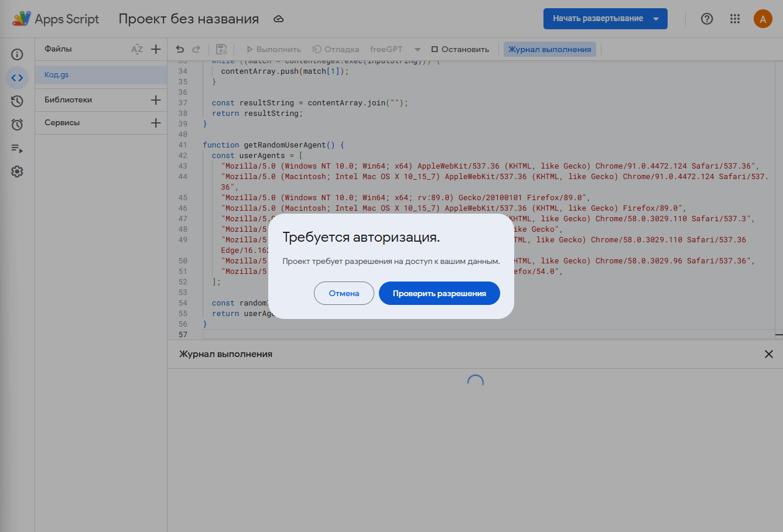Click the Проверить разрешения button

point(439,293)
